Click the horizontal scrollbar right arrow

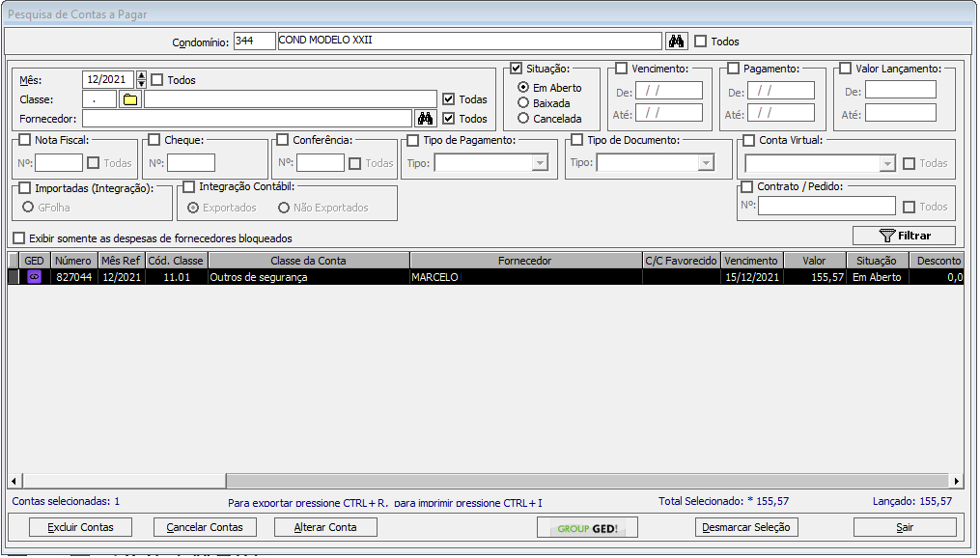956,481
